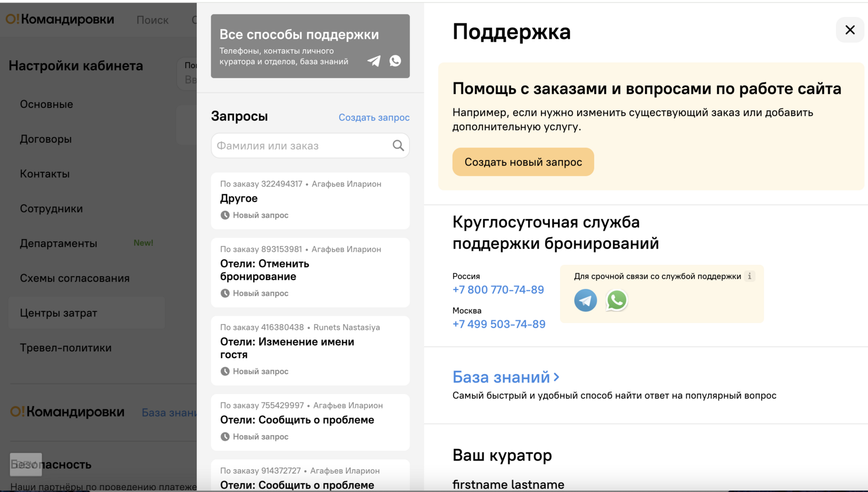
Task: Open Поиск in top navigation
Action: (x=152, y=20)
